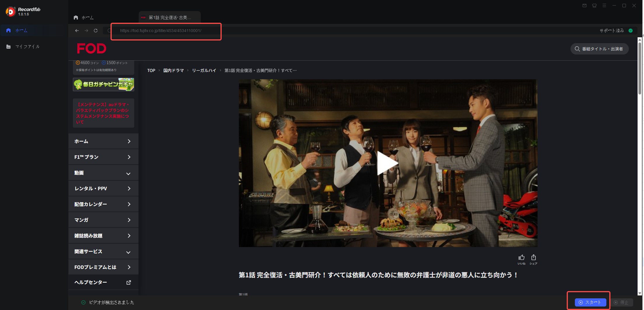Click the FOD logo

pyautogui.click(x=92, y=48)
